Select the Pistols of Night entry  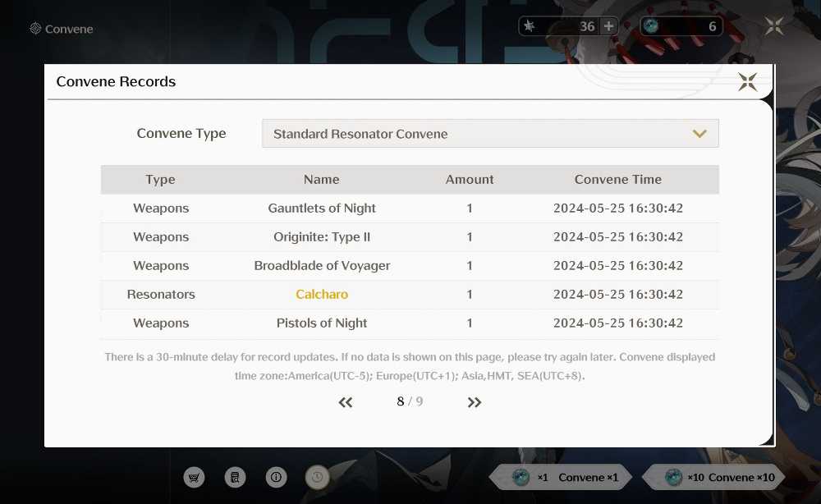(322, 323)
